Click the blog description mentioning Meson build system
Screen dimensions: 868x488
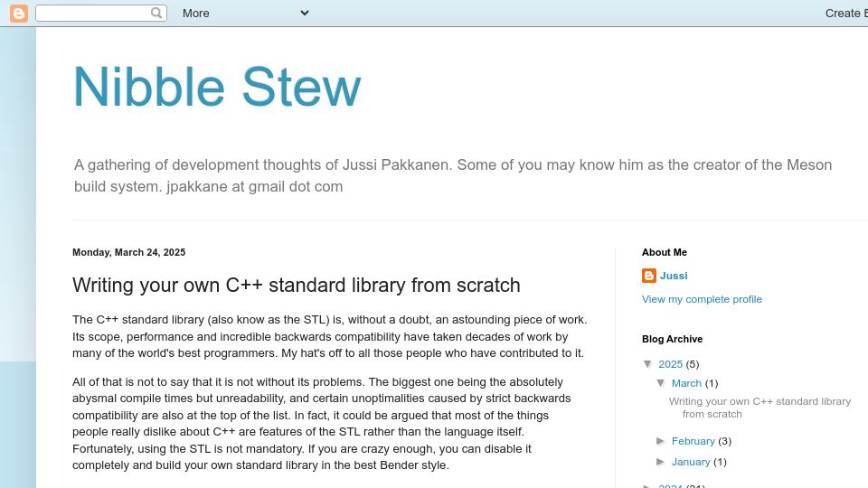[453, 175]
